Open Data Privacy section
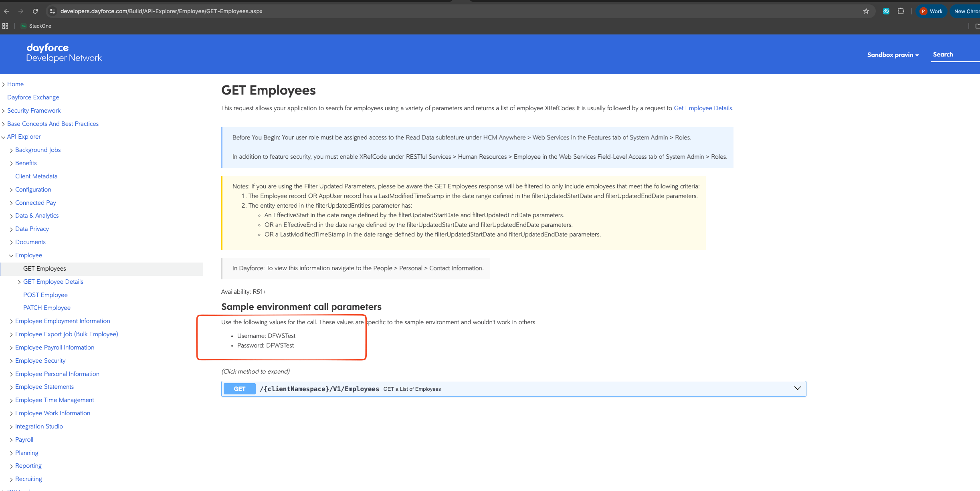 [x=32, y=229]
